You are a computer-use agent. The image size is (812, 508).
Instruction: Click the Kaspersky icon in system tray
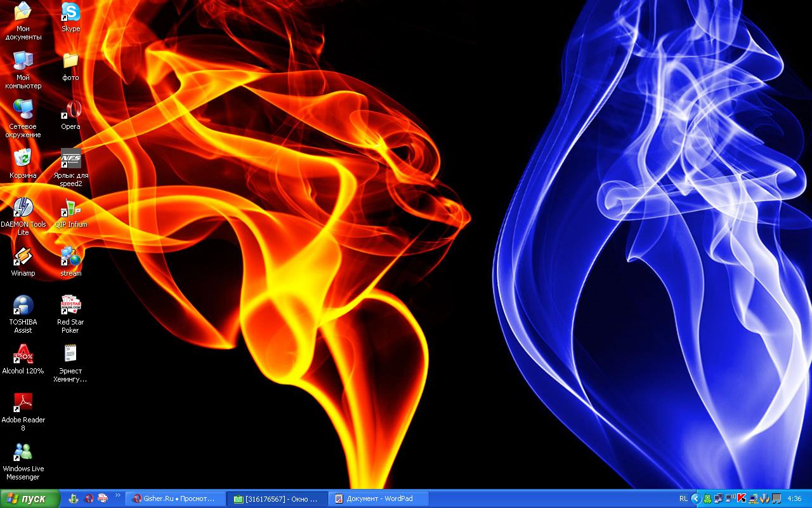pyautogui.click(x=741, y=498)
